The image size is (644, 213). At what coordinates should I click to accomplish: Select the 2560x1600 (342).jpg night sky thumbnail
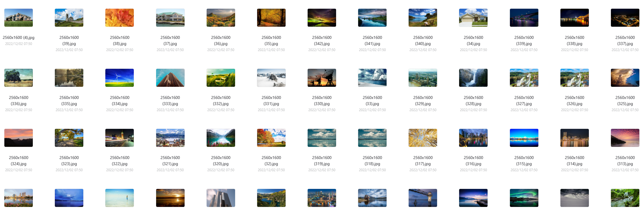point(322,18)
